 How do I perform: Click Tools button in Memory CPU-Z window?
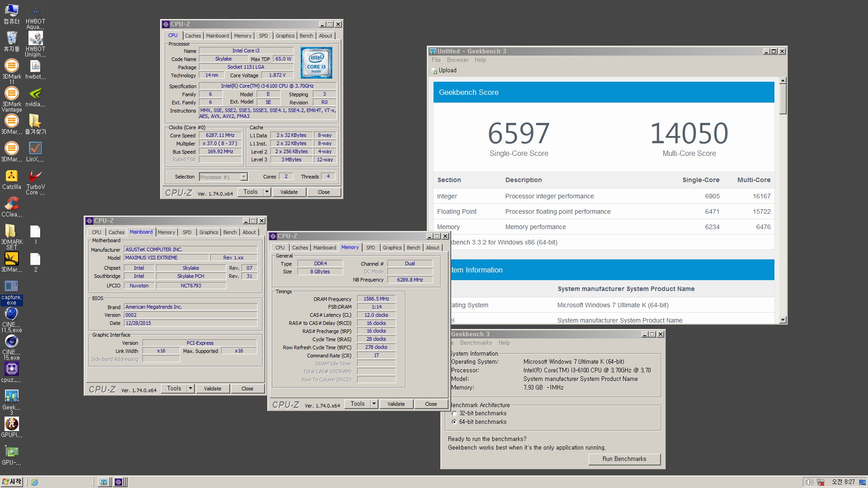(357, 404)
